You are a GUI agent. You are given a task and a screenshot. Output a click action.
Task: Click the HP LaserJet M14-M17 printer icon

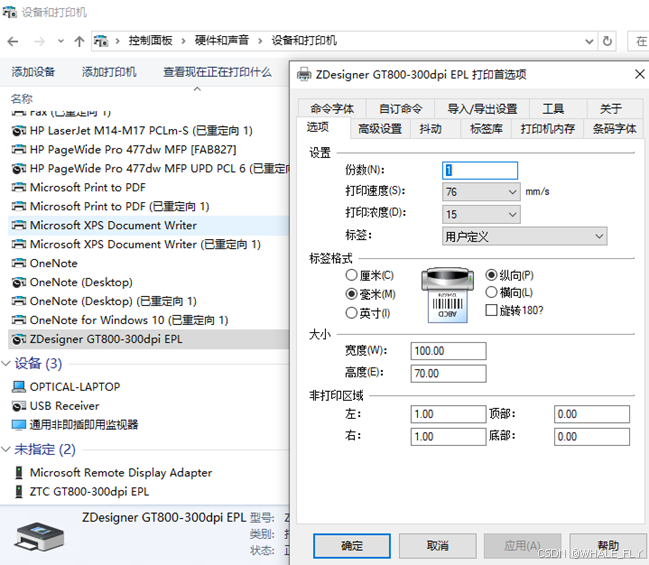pos(19,131)
